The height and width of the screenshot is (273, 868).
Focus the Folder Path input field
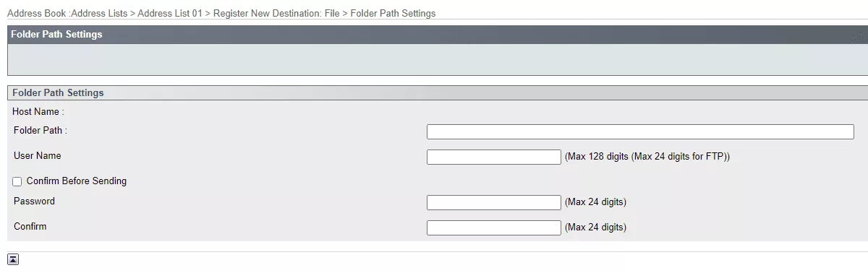pyautogui.click(x=640, y=131)
